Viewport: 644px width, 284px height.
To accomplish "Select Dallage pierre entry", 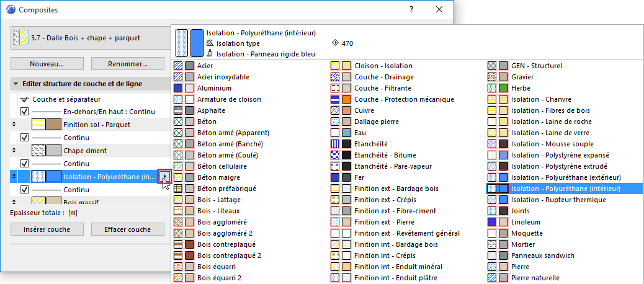I will (x=377, y=122).
